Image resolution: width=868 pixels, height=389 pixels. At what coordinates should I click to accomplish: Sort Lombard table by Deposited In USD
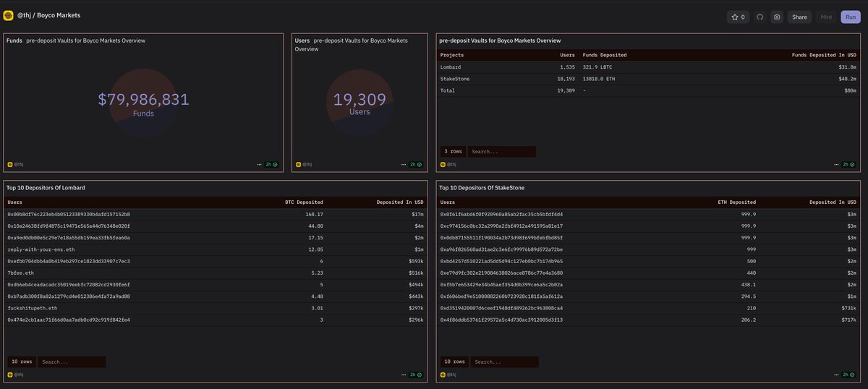click(399, 202)
